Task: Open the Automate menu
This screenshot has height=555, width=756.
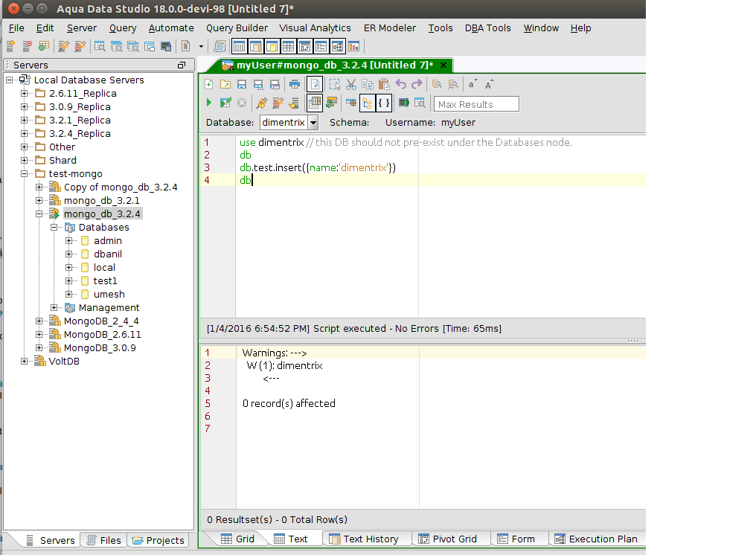Action: click(171, 28)
